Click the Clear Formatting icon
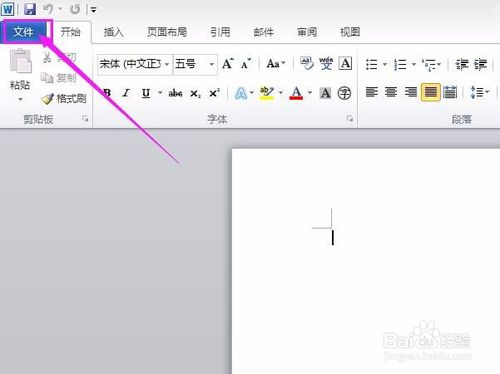The height and width of the screenshot is (374, 500). tap(307, 63)
